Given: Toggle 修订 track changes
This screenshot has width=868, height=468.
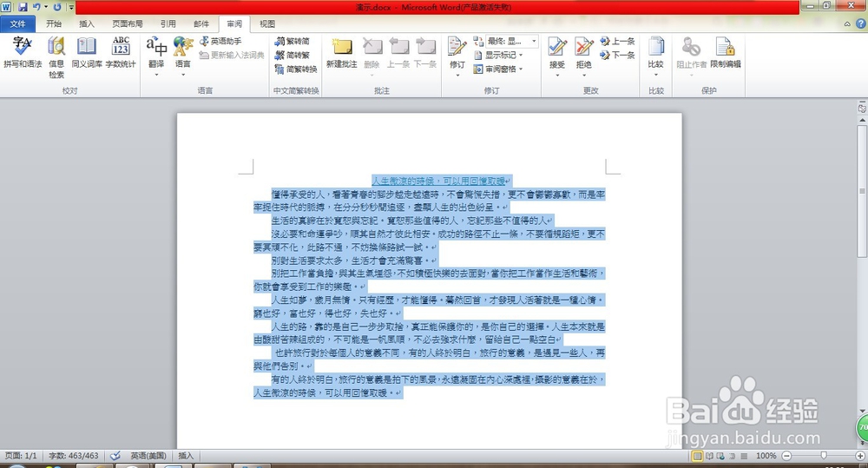Looking at the screenshot, I should coord(457,56).
